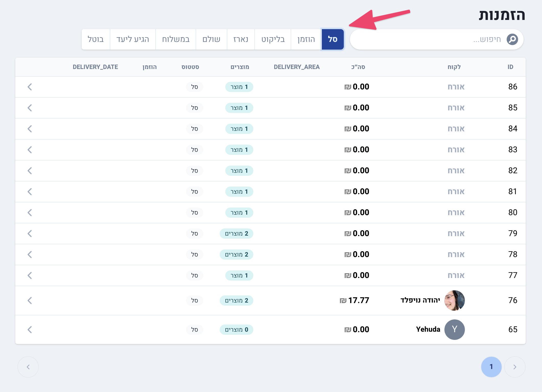Click the pagination right arrow button
The width and height of the screenshot is (542, 392).
(x=515, y=367)
